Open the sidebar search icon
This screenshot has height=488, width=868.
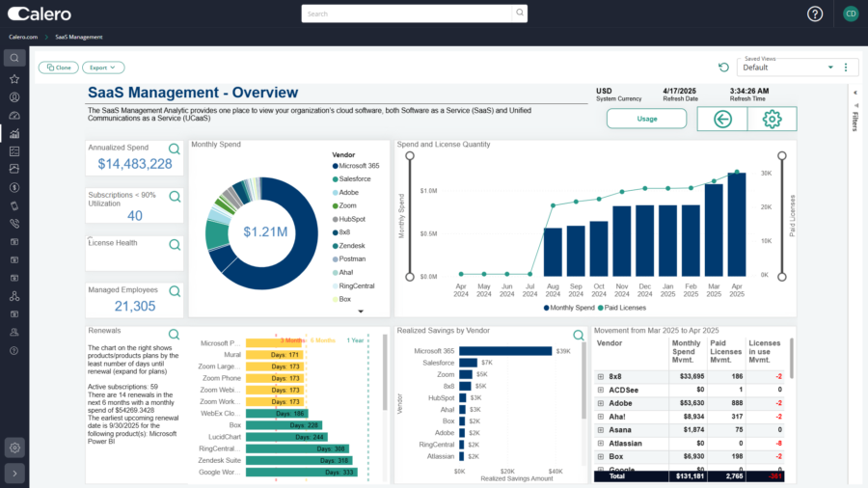14,58
